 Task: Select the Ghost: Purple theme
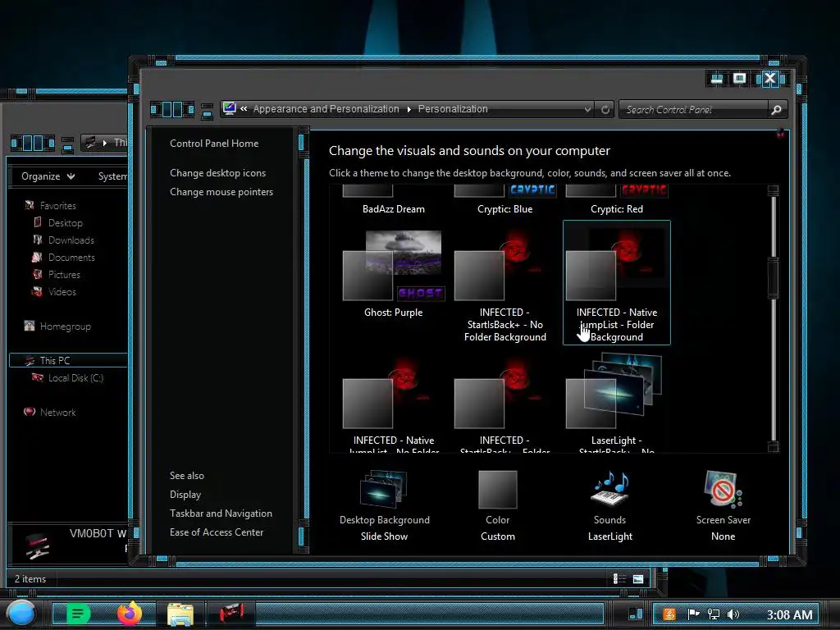393,274
